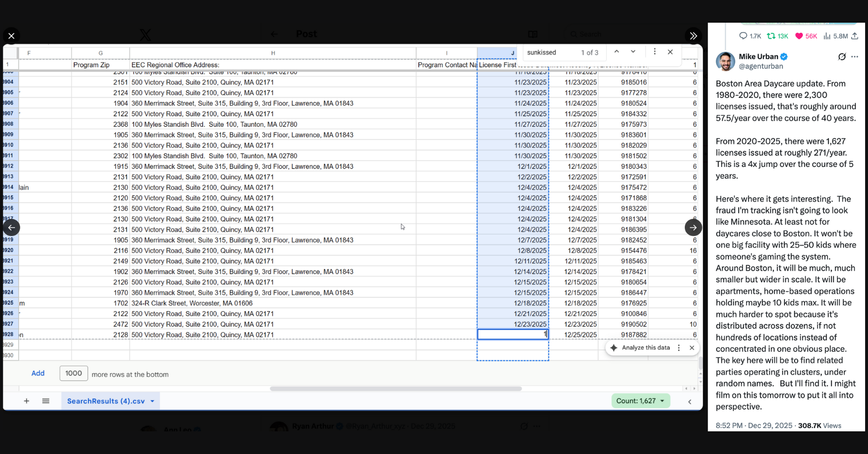This screenshot has height=454, width=868.
Task: Go to previous image arrow
Action: pyautogui.click(x=11, y=228)
